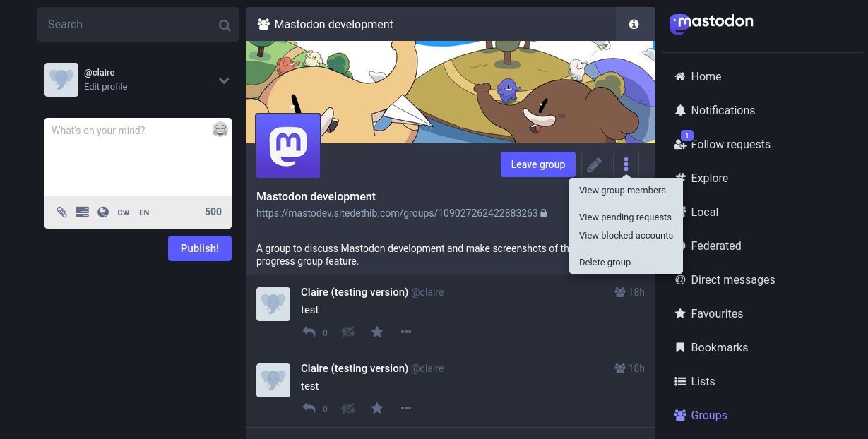The width and height of the screenshot is (868, 439).
Task: Open the EN language selector
Action: point(144,212)
